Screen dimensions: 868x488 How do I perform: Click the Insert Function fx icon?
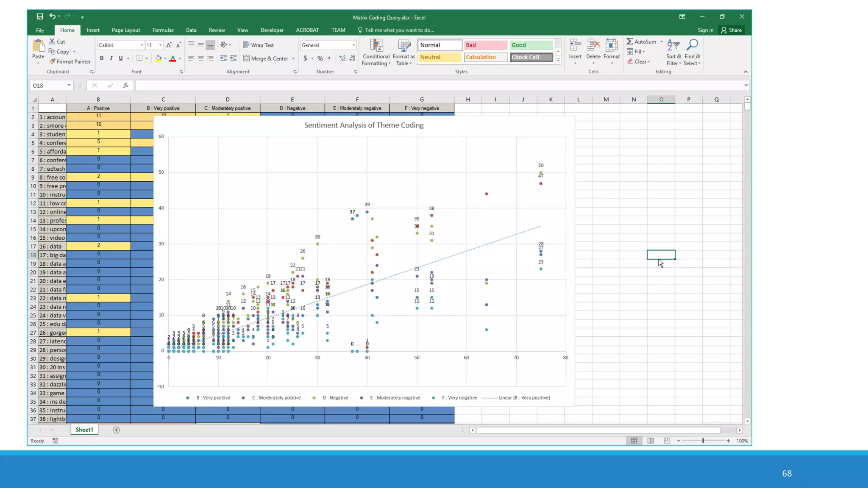point(125,86)
